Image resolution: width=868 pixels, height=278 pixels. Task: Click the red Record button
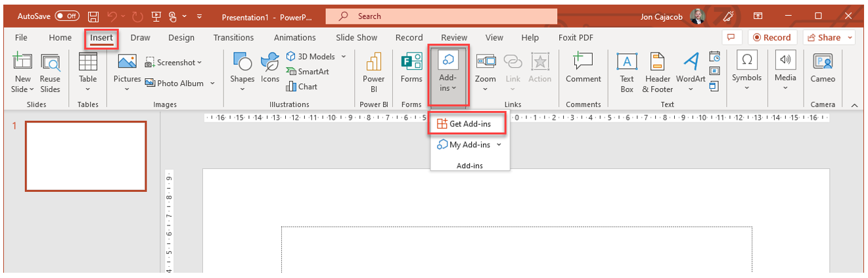pos(772,37)
